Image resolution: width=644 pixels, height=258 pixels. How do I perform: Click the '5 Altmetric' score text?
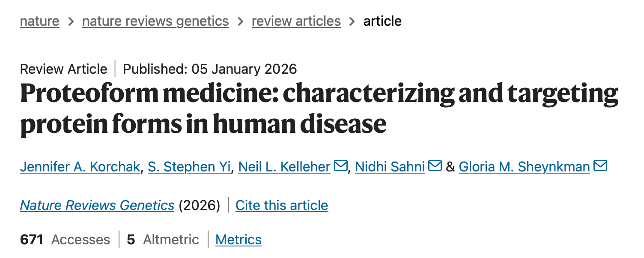pos(163,240)
